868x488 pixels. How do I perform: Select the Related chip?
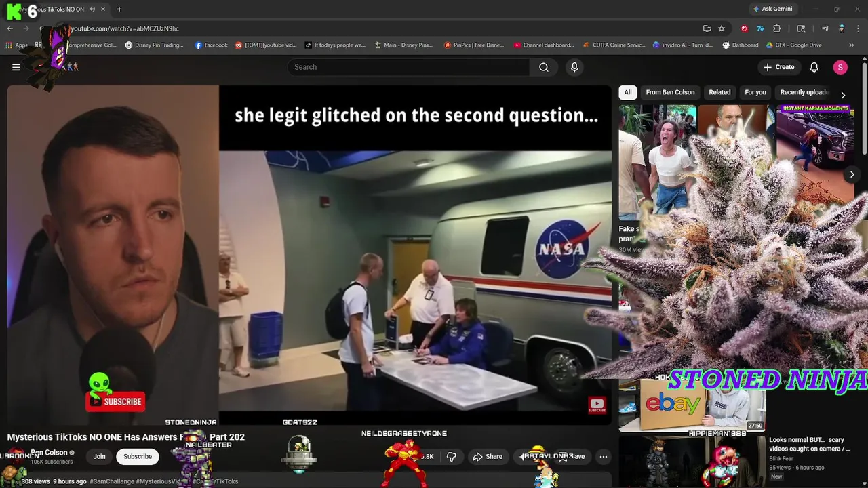coord(719,92)
